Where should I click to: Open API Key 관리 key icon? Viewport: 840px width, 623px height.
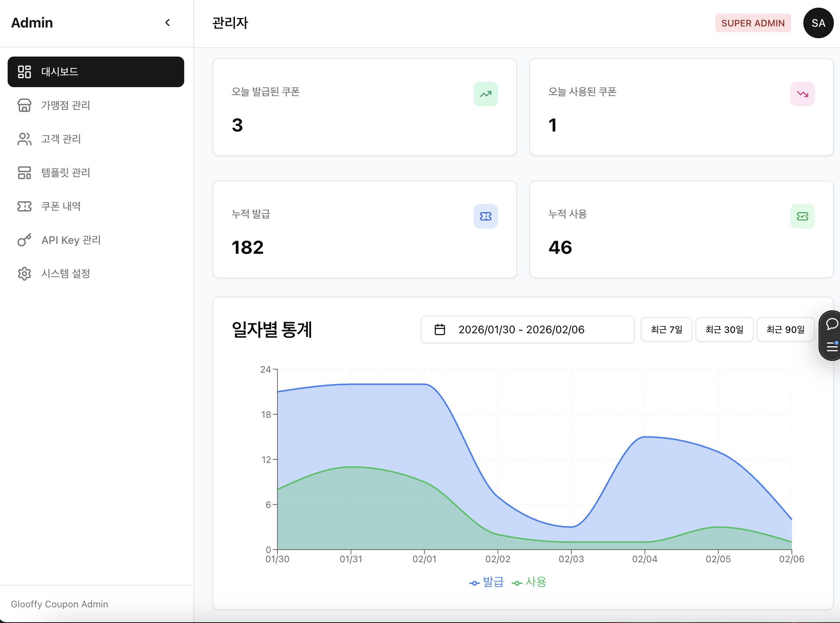tap(24, 240)
